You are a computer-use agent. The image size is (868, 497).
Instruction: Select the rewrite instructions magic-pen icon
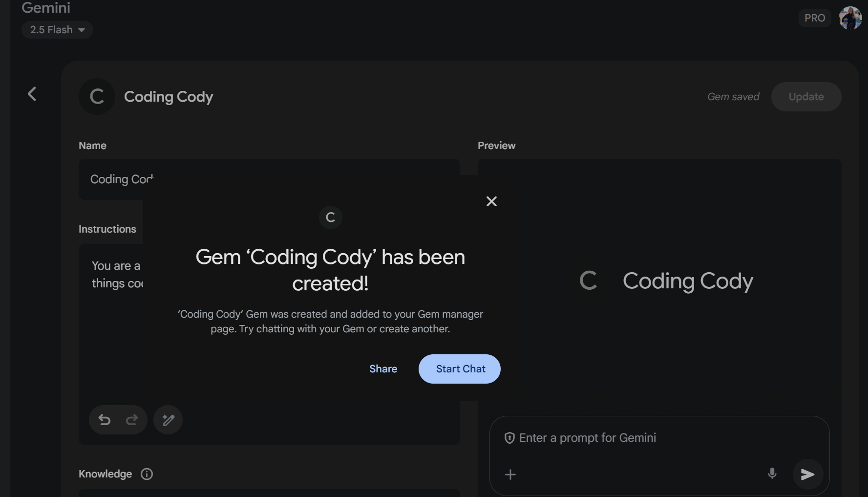point(168,419)
